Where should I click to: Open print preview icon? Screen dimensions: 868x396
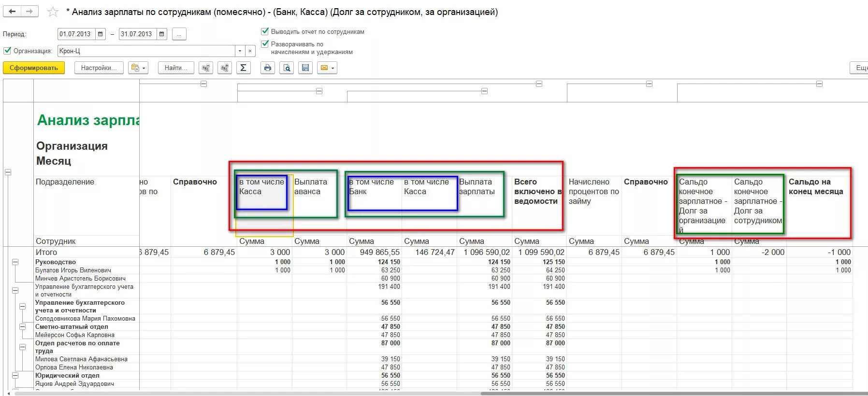pyautogui.click(x=287, y=68)
